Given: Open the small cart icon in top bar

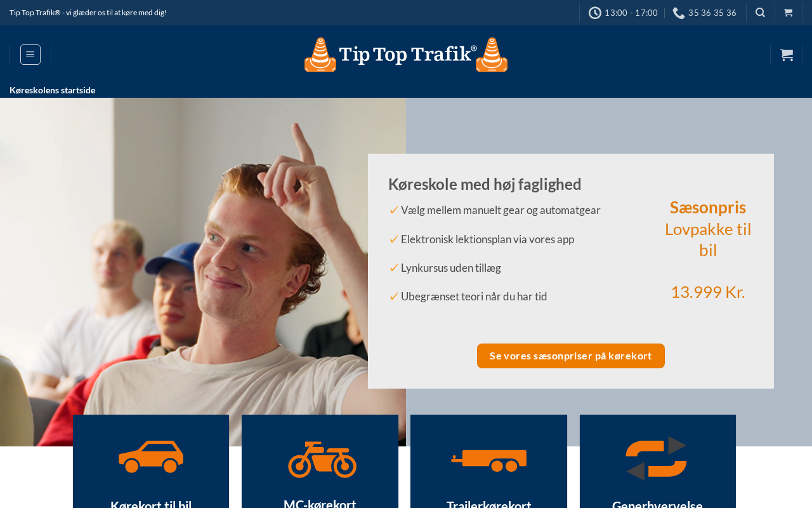Looking at the screenshot, I should tap(789, 13).
